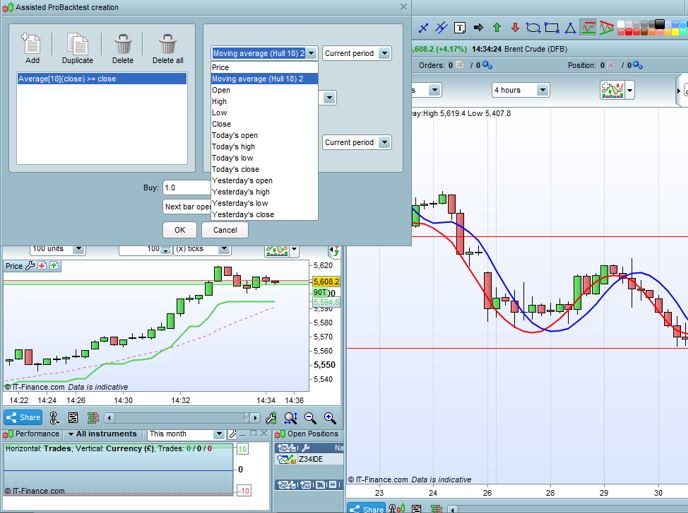Select the Fibonacci retracement tool
This screenshot has width=688, height=513.
588,28
